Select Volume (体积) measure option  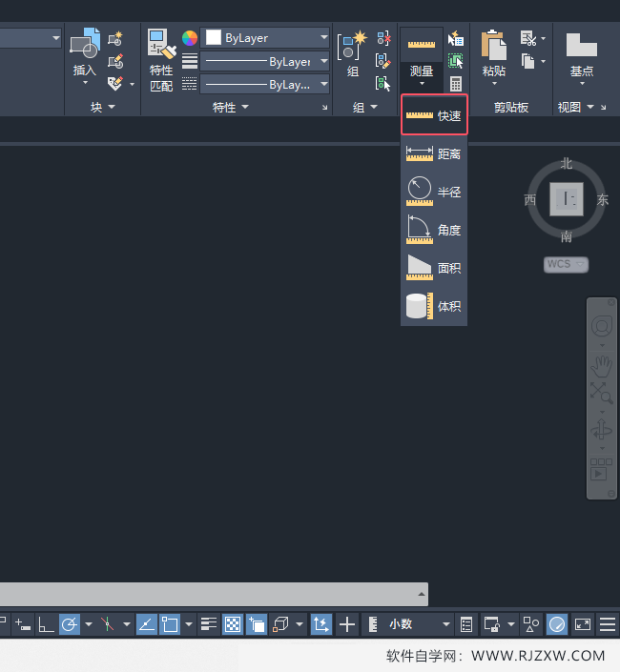[x=434, y=306]
